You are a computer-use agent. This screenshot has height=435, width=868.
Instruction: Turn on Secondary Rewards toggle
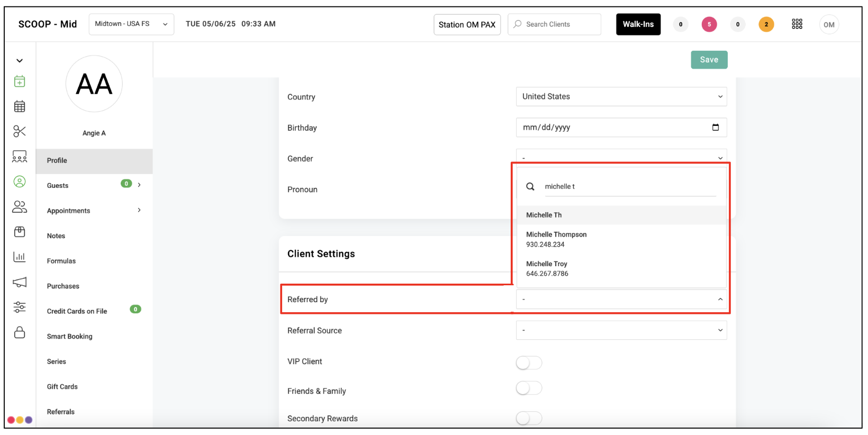point(529,418)
